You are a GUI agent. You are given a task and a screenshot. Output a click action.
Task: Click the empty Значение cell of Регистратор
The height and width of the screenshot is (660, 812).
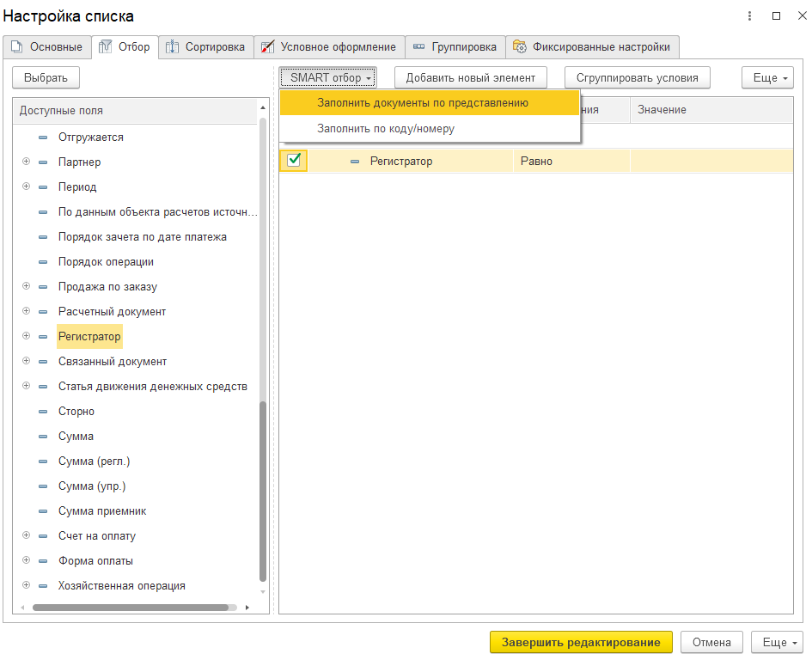click(x=711, y=161)
